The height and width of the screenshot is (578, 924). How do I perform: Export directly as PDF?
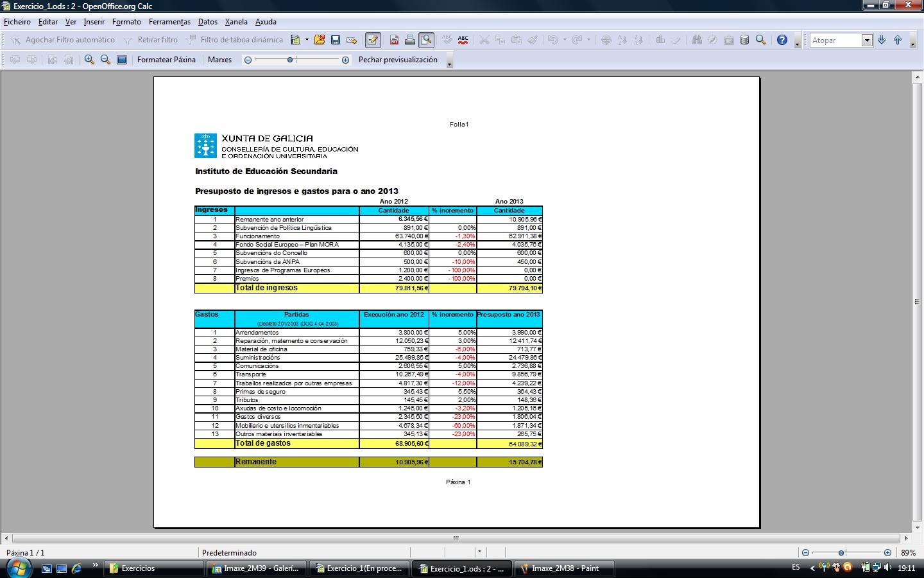394,40
